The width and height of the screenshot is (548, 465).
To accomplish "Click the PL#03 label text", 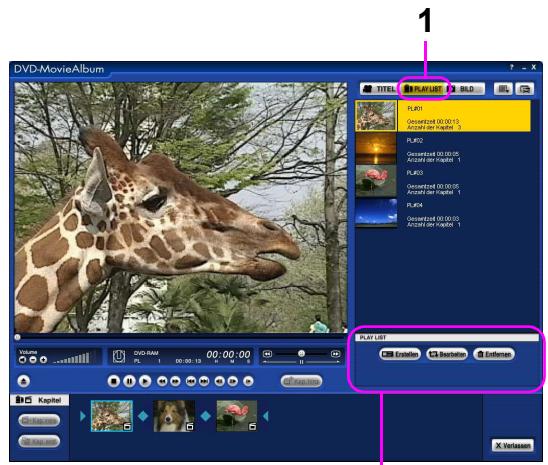I will point(415,173).
